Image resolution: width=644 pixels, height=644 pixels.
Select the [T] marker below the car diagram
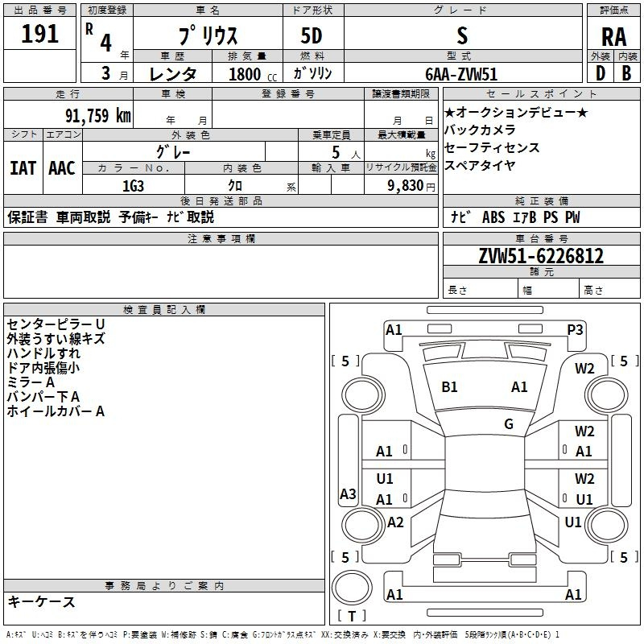[352, 617]
